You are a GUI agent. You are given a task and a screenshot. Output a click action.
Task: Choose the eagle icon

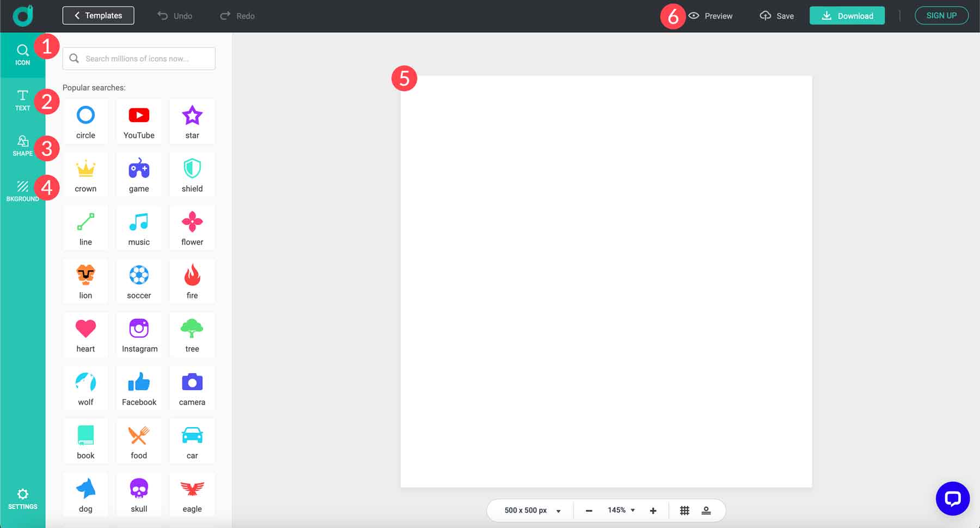tap(192, 494)
